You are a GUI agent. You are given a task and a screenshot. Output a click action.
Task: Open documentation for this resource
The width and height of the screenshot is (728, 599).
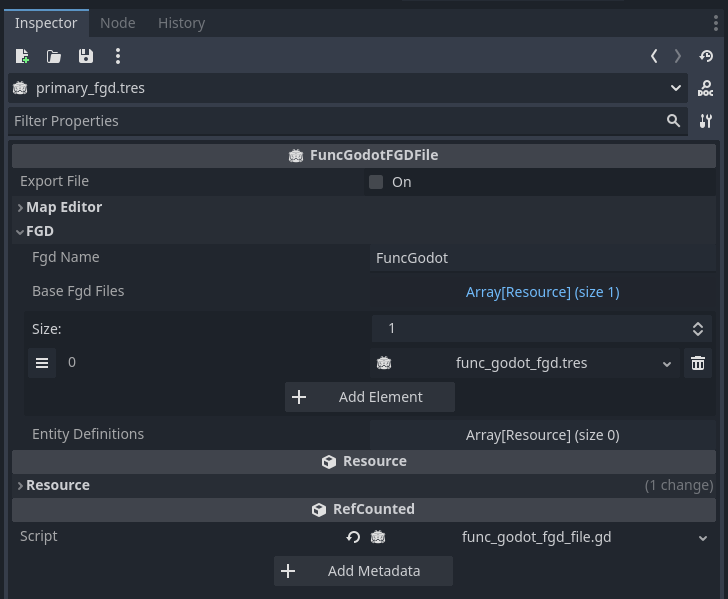click(706, 89)
